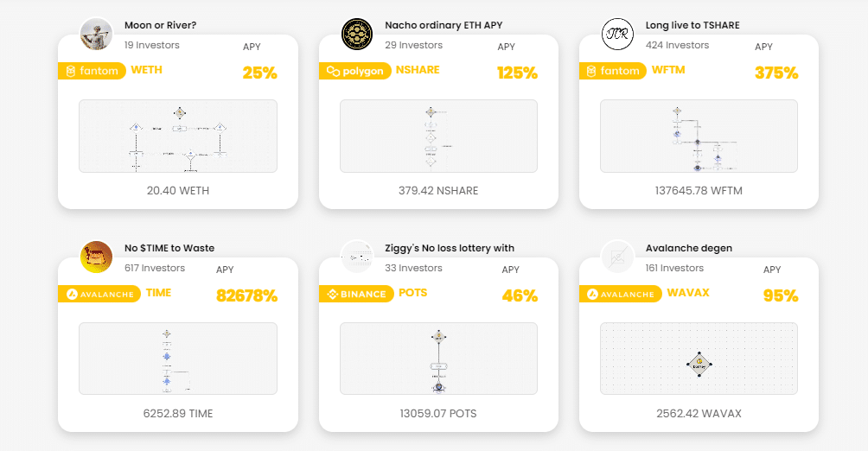The width and height of the screenshot is (868, 451).
Task: Click the No $TIME to Waste avatar
Action: (x=96, y=257)
